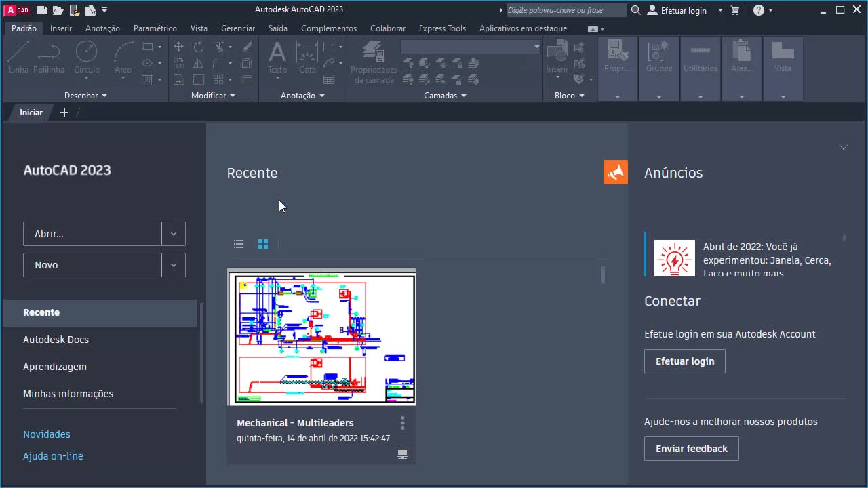Image resolution: width=868 pixels, height=488 pixels.
Task: Open the Vista panel button
Action: [783, 68]
